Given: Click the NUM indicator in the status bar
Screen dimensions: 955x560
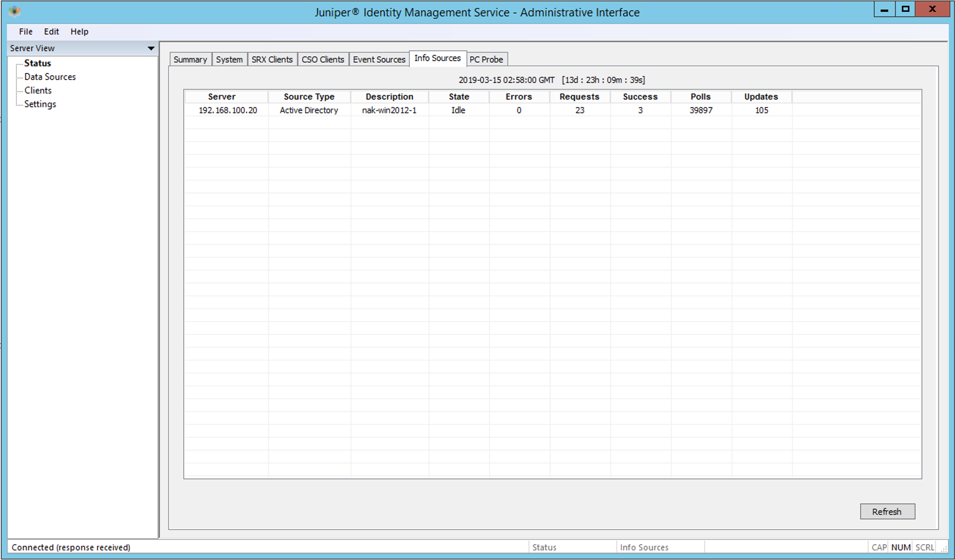Looking at the screenshot, I should [x=901, y=547].
